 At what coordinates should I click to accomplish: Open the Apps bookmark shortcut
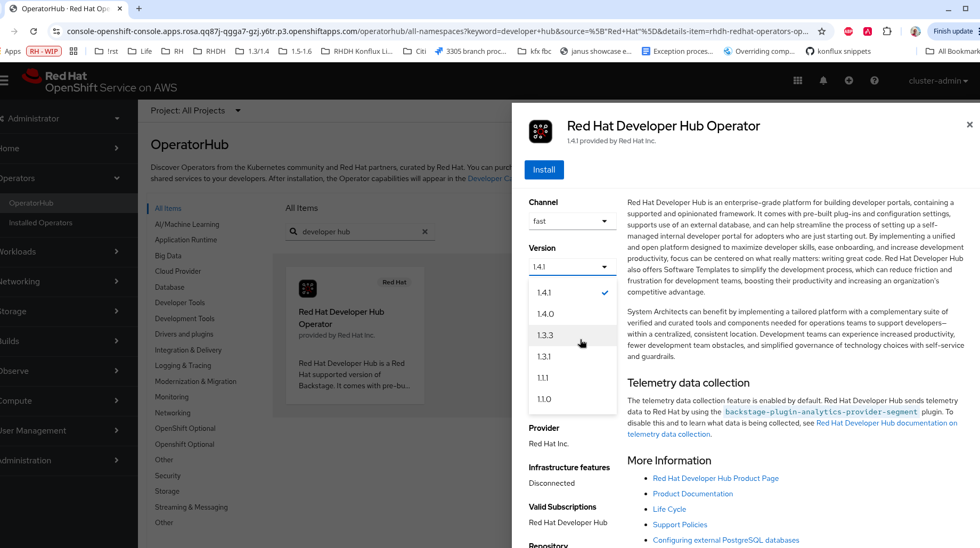pyautogui.click(x=12, y=51)
